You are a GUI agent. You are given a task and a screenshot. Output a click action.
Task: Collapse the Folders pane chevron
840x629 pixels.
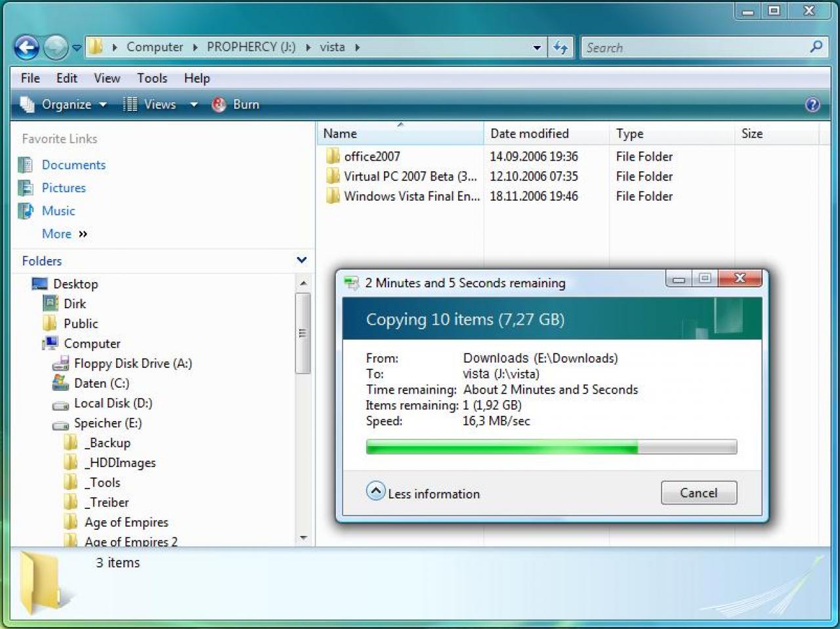tap(301, 260)
